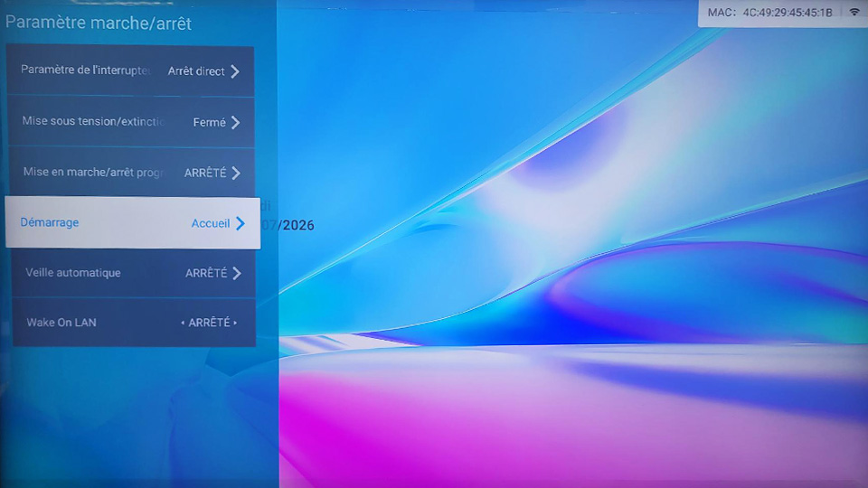Viewport: 868px width, 488px height.
Task: Expand the chevron on Veille automatique
Action: click(237, 273)
